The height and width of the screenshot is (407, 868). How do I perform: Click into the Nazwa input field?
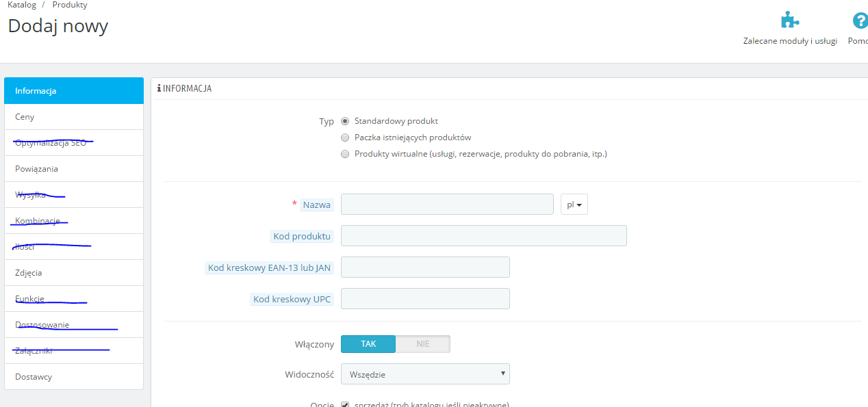pyautogui.click(x=447, y=205)
